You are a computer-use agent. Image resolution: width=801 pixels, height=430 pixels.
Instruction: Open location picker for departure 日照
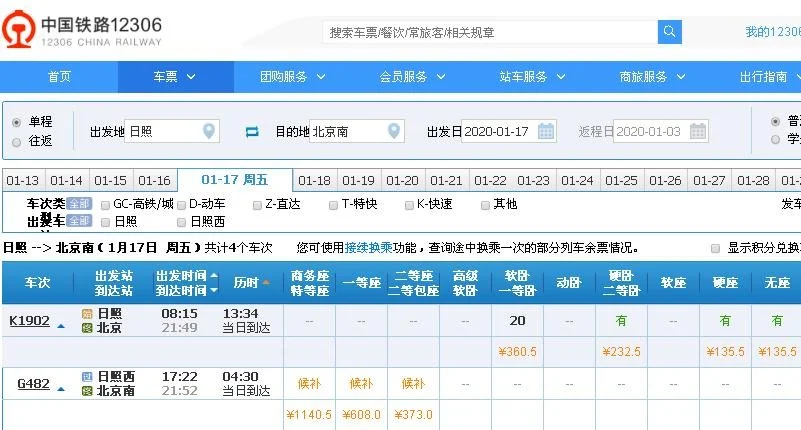click(208, 131)
